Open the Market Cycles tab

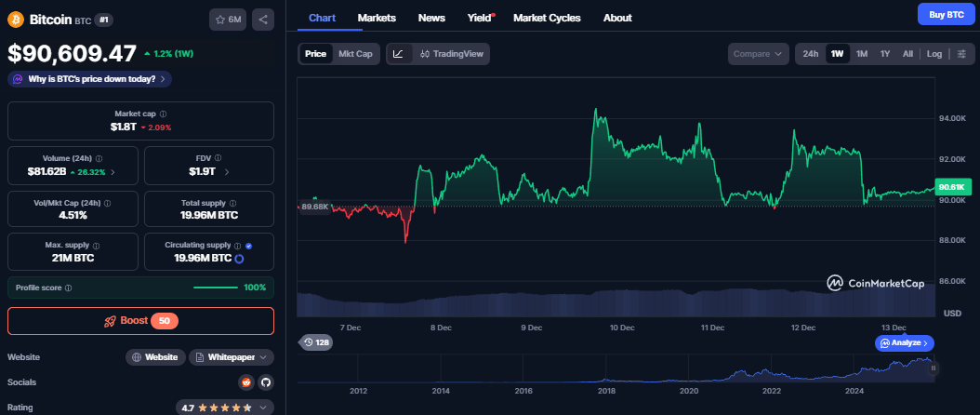tap(547, 18)
